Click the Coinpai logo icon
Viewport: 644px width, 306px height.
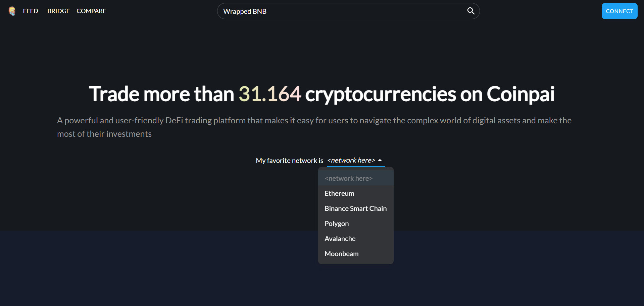[12, 11]
